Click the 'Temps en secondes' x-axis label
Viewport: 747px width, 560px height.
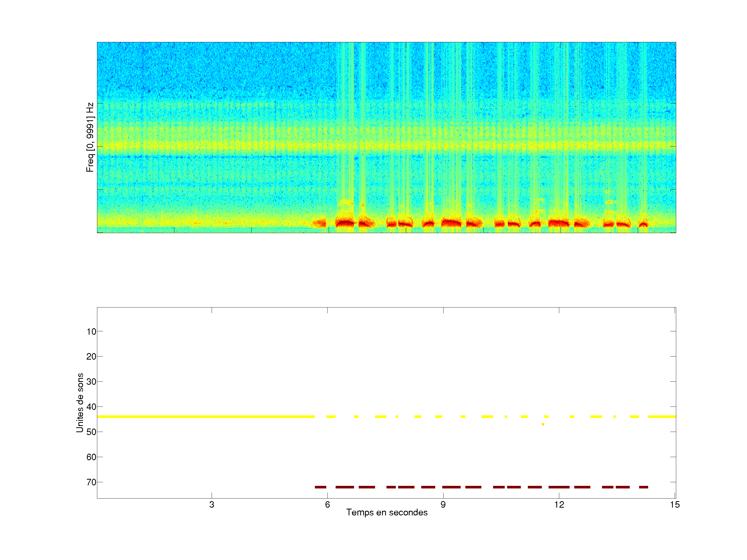click(387, 512)
